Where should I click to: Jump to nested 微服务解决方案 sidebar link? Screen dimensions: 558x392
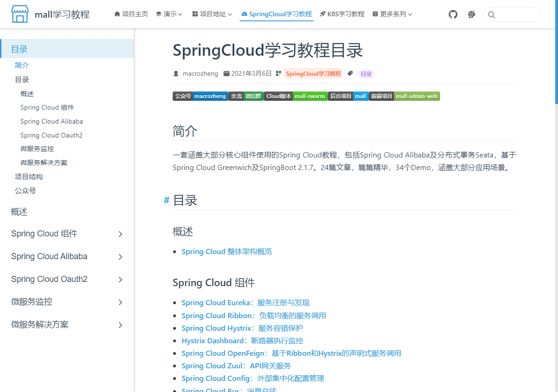pos(44,163)
